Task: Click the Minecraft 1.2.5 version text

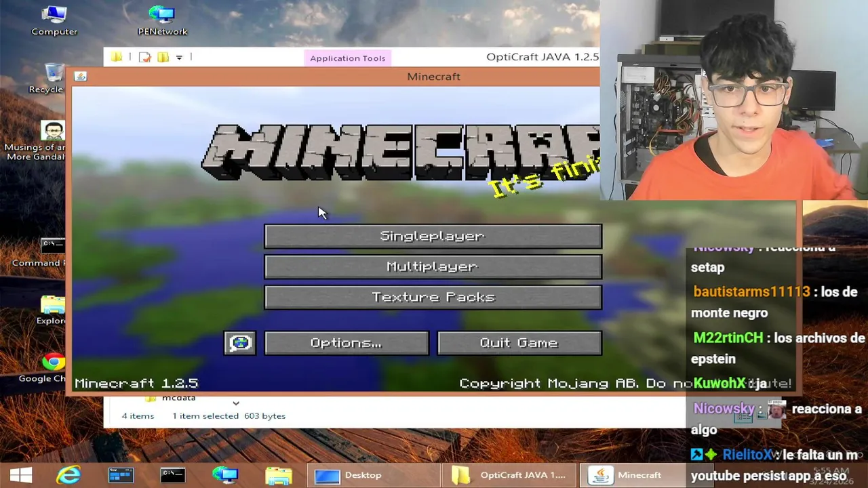Action: coord(136,383)
